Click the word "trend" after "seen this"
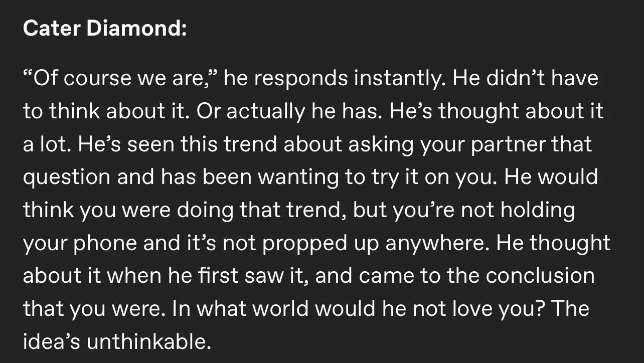 pyautogui.click(x=251, y=145)
